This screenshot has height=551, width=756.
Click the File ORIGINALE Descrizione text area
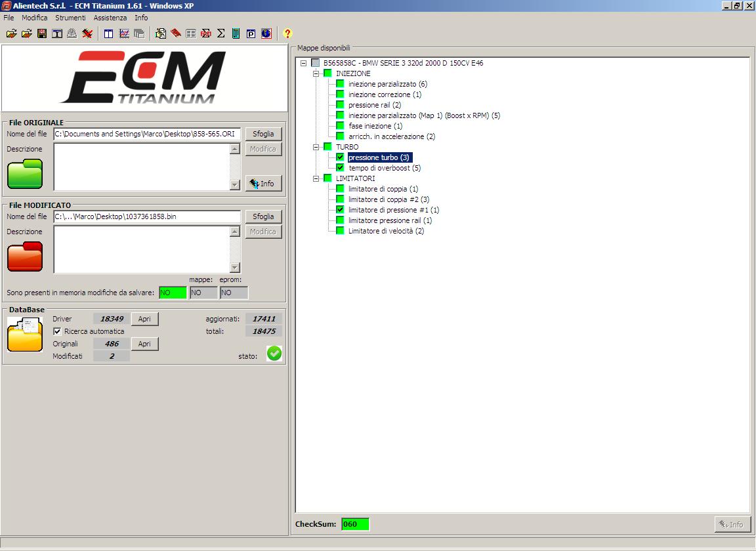click(142, 167)
